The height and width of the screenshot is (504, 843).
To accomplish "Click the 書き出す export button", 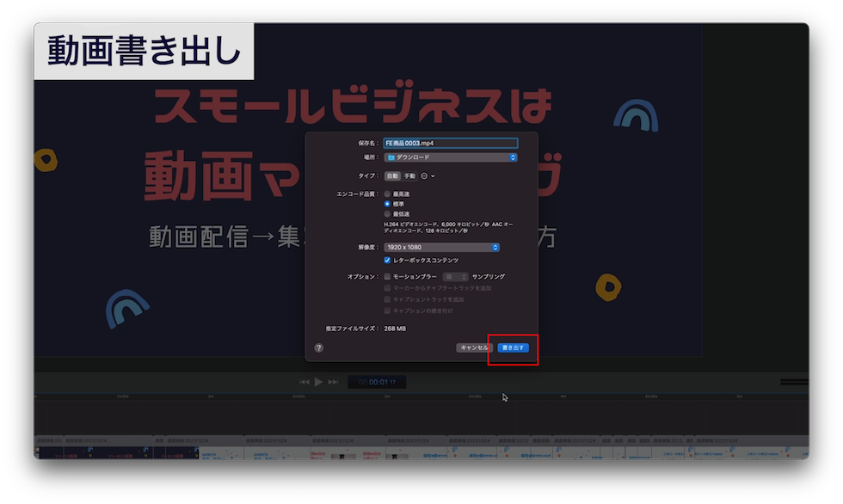I will coord(514,347).
